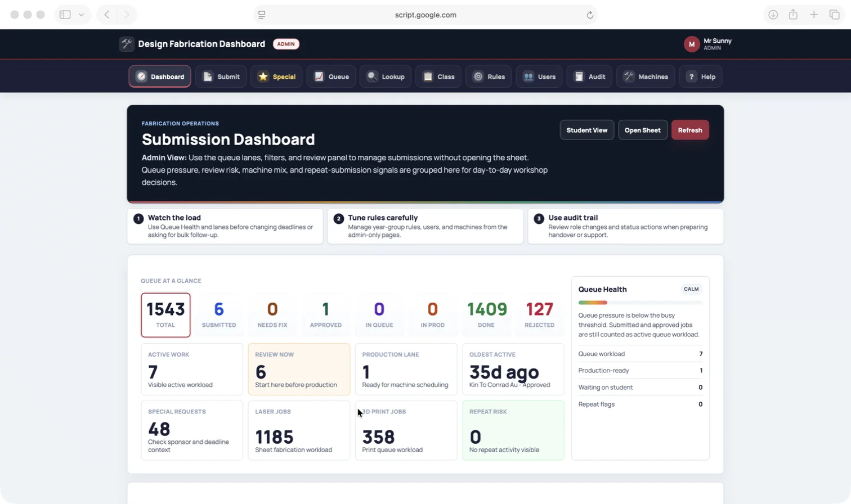Select the Review Now card showing 6

[x=299, y=369]
